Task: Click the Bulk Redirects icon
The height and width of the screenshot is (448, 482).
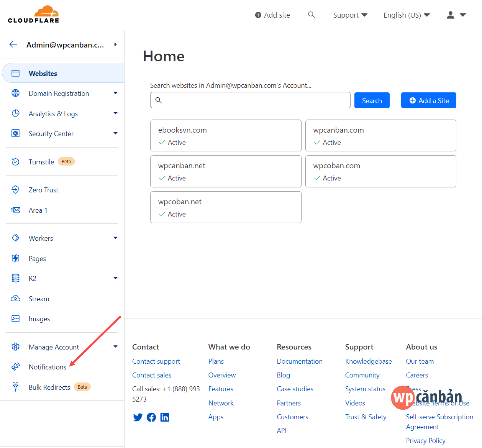Action: point(15,387)
